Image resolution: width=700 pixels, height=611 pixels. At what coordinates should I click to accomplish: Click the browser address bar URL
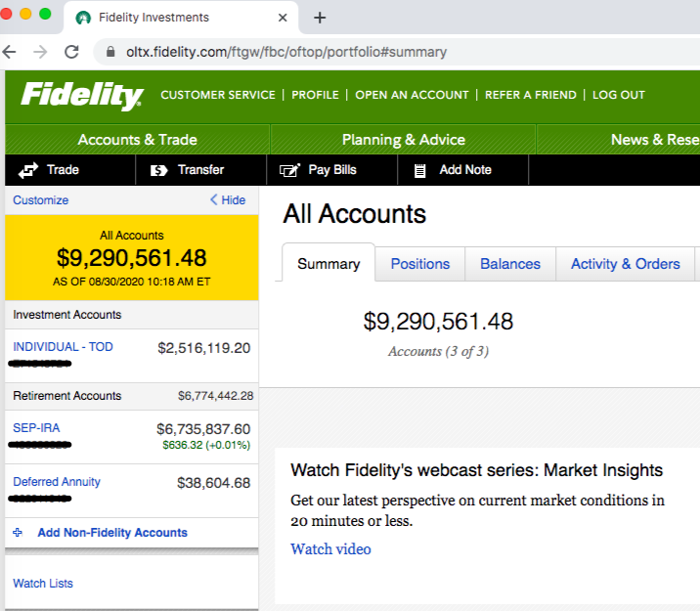(286, 52)
